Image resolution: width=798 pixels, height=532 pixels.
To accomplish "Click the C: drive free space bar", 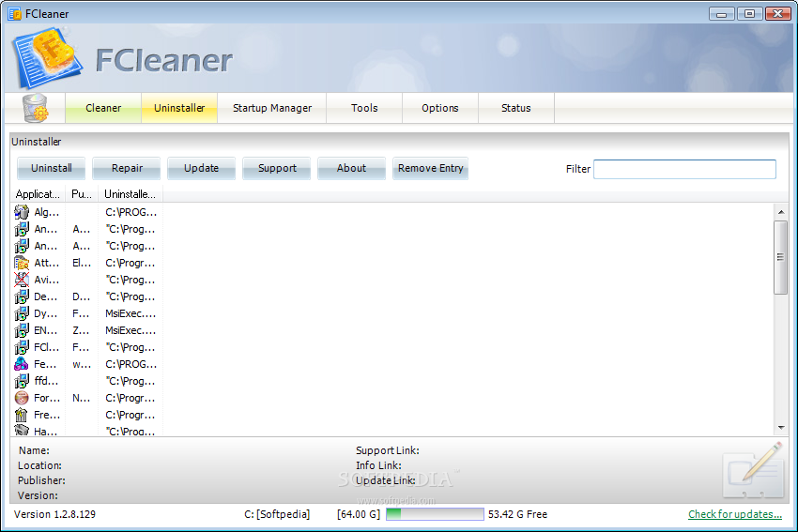I will (435, 514).
